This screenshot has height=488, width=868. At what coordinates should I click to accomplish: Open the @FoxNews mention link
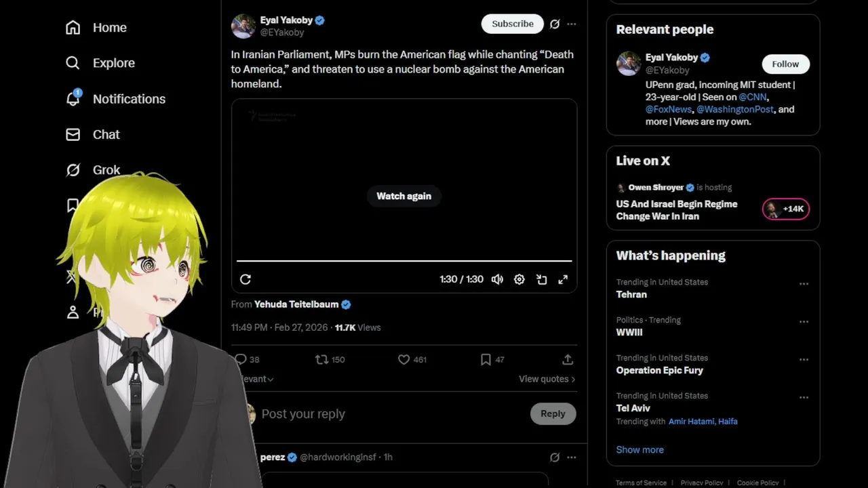pyautogui.click(x=669, y=109)
